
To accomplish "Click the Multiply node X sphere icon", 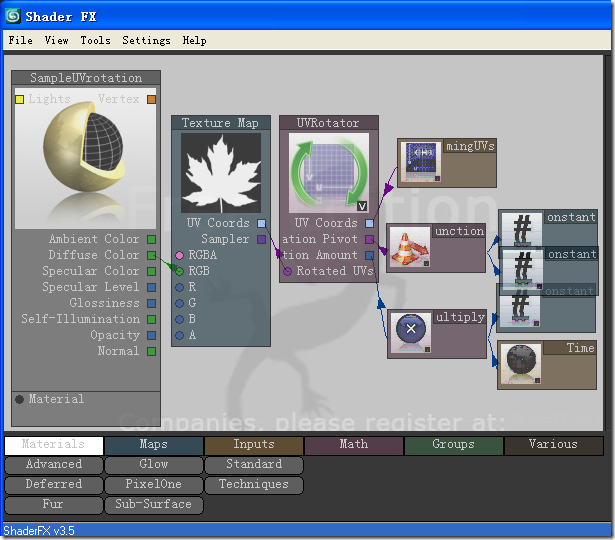I will click(x=411, y=333).
